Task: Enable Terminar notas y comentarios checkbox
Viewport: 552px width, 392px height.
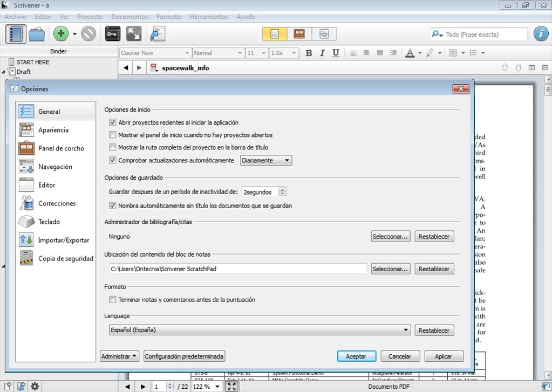Action: point(112,299)
